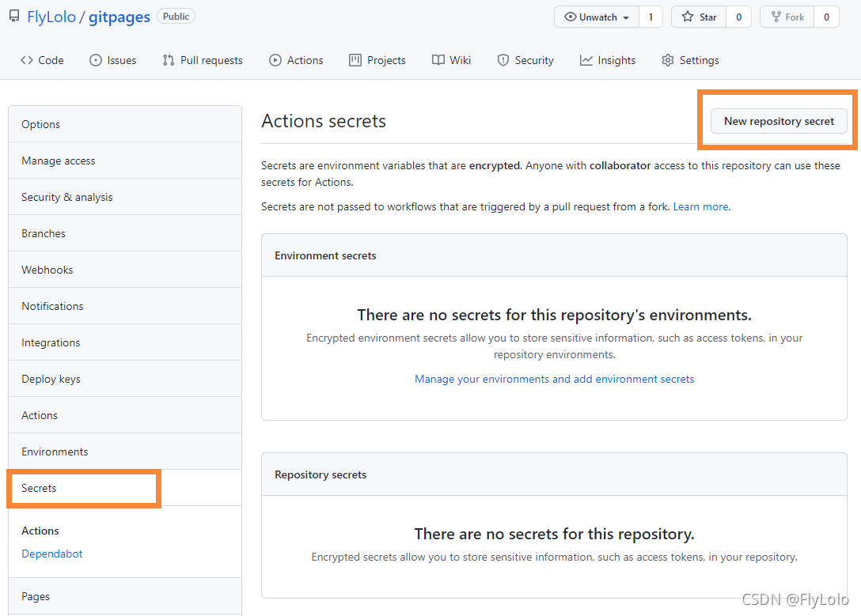
Task: Click the Public visibility label
Action: (176, 17)
